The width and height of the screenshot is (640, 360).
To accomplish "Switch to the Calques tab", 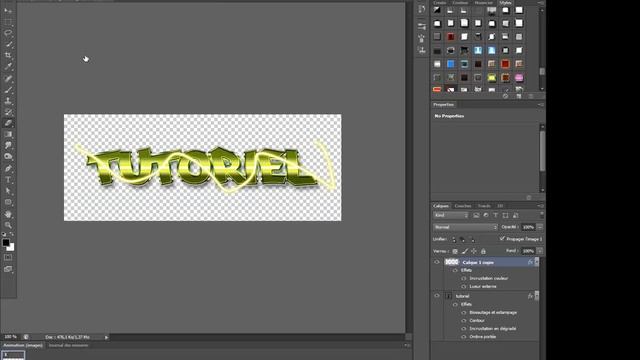I will tap(441, 206).
